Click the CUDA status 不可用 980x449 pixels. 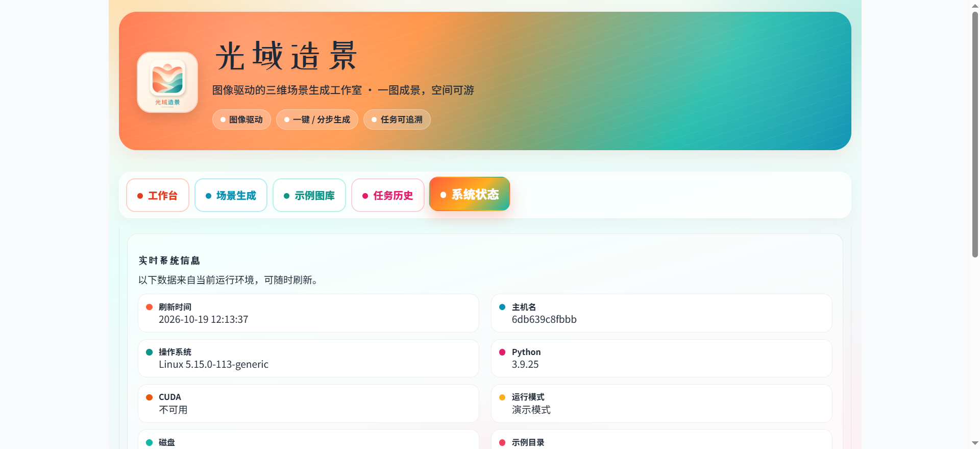point(173,410)
